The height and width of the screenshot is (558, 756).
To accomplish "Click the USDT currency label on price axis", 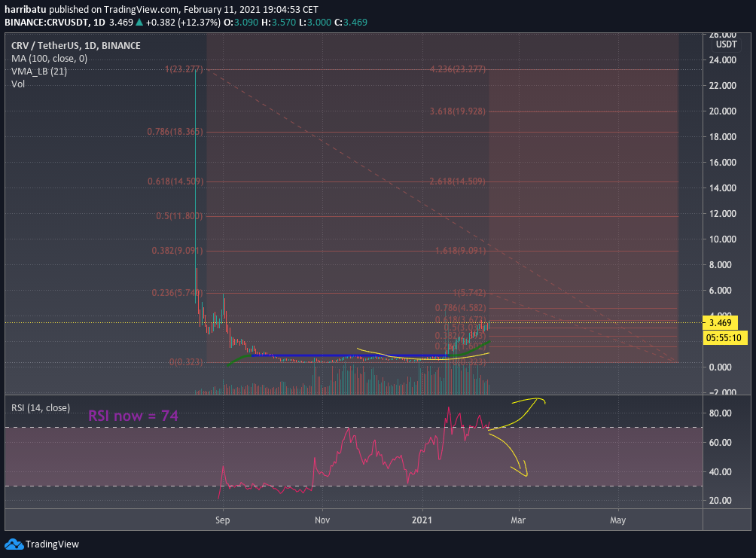I will pos(726,44).
